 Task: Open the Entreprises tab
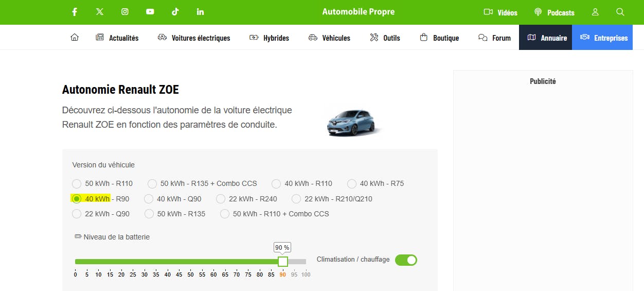pos(602,38)
